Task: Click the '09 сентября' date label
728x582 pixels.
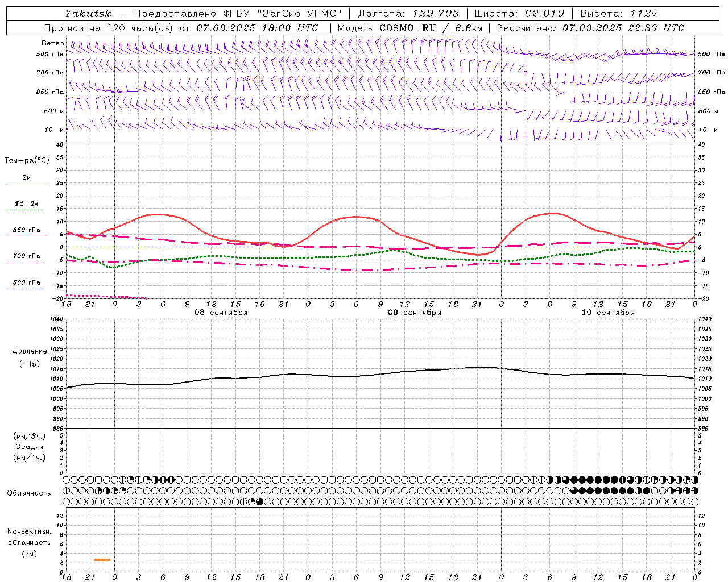Action: click(415, 313)
